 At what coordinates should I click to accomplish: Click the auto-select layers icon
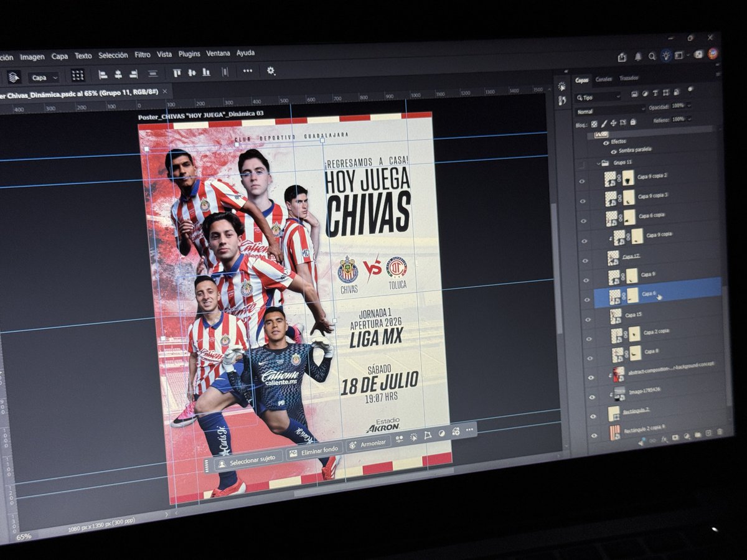click(14, 77)
